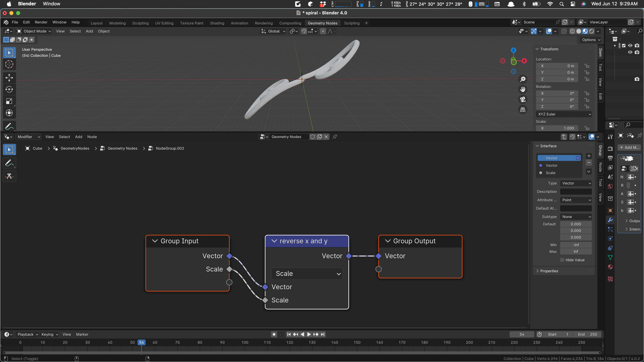This screenshot has height=362, width=644.
Task: Click the zoom magnifier viewport gizmo
Action: pos(523,79)
